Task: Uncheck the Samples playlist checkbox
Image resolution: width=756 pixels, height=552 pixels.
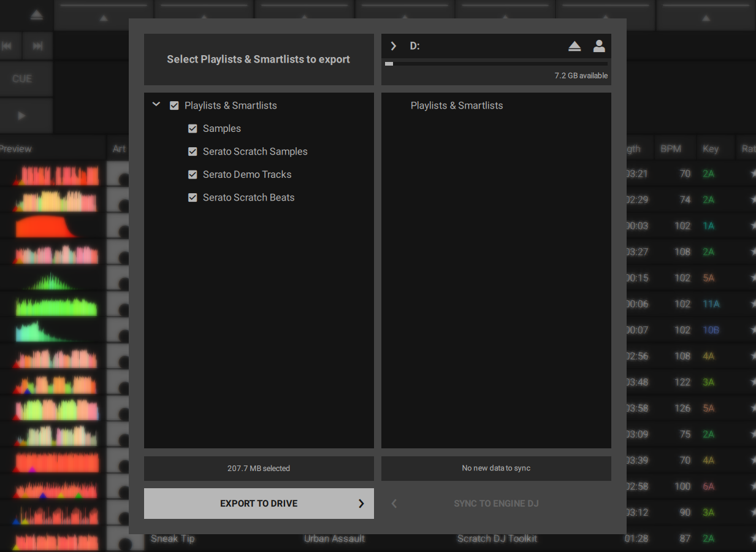Action: (x=193, y=129)
